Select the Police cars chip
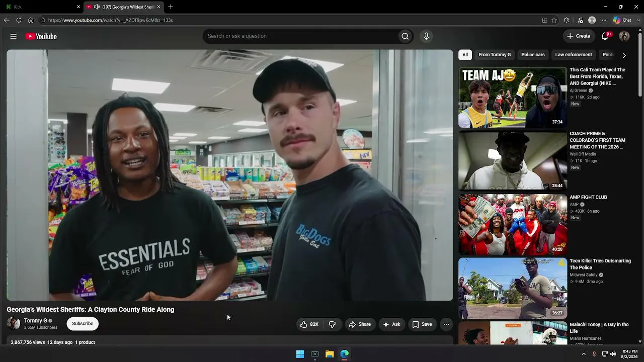The height and width of the screenshot is (362, 644). [x=533, y=55]
